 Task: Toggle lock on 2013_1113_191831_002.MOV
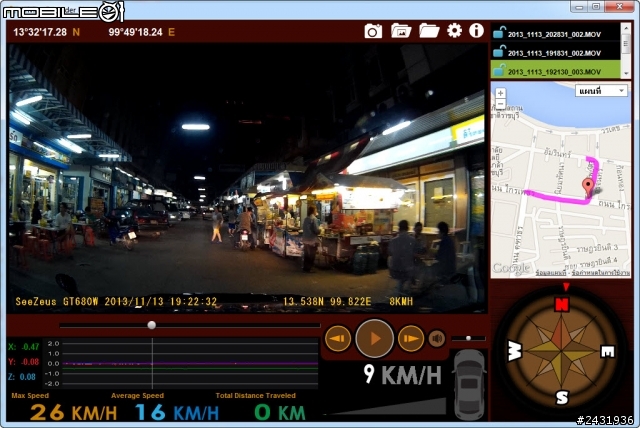tap(499, 51)
